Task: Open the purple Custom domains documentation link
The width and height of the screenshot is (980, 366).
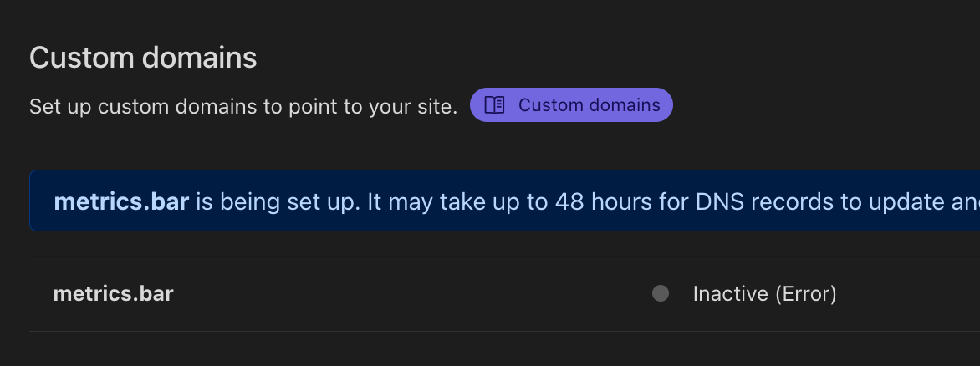Action: coord(571,105)
